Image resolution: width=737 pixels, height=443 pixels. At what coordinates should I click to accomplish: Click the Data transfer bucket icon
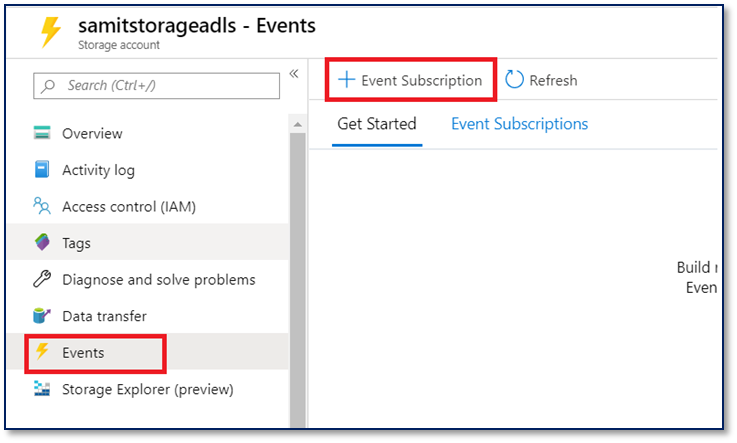(42, 316)
